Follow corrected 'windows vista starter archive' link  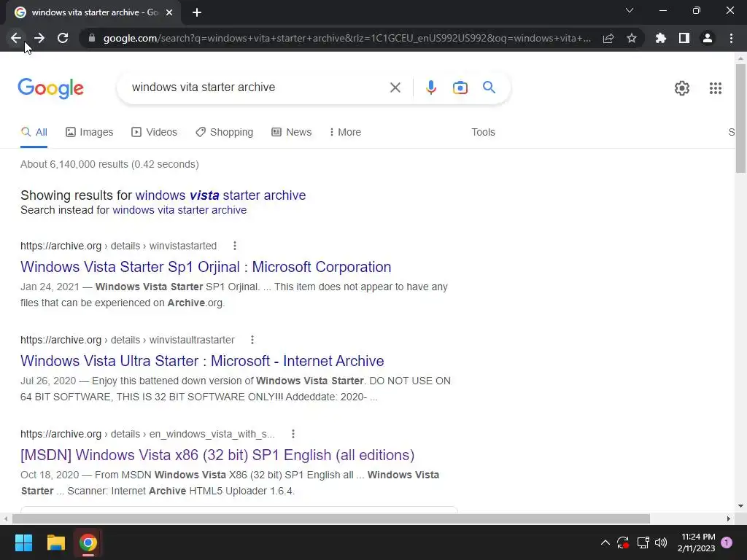220,195
